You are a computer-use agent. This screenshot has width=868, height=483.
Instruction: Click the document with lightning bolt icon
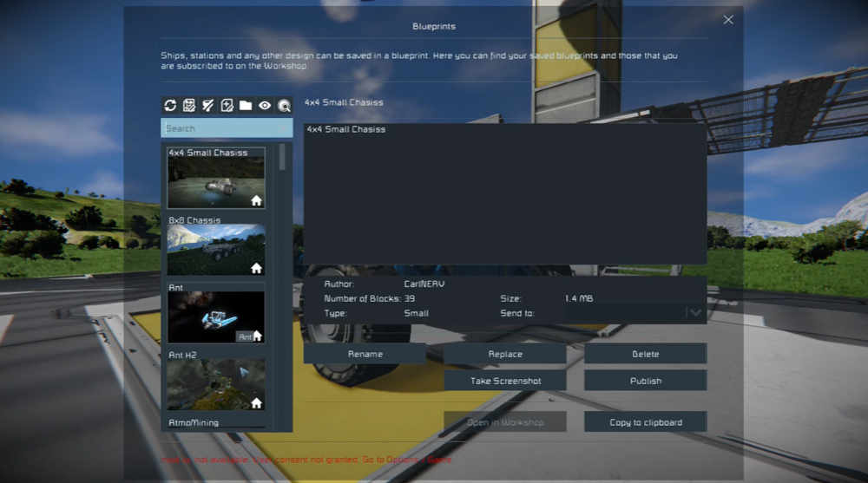[227, 106]
